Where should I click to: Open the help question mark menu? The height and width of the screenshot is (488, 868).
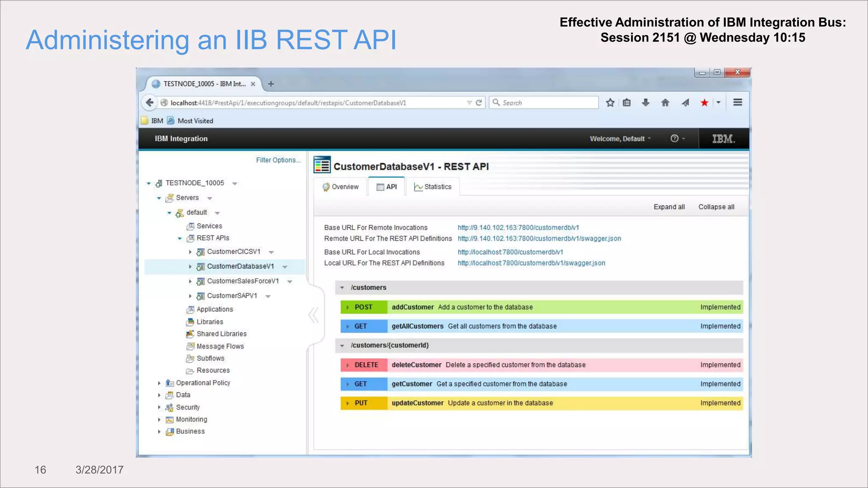tap(677, 139)
